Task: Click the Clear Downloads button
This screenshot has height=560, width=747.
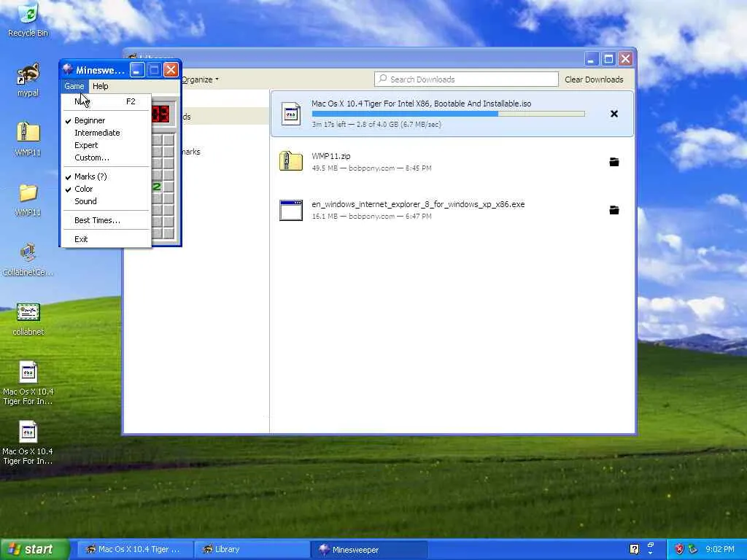Action: pyautogui.click(x=594, y=79)
